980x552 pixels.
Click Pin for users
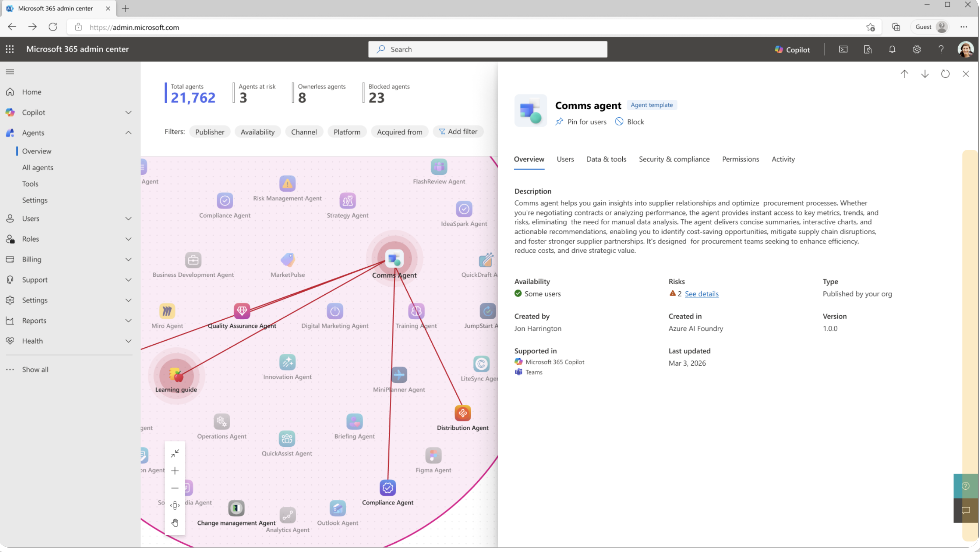point(580,122)
